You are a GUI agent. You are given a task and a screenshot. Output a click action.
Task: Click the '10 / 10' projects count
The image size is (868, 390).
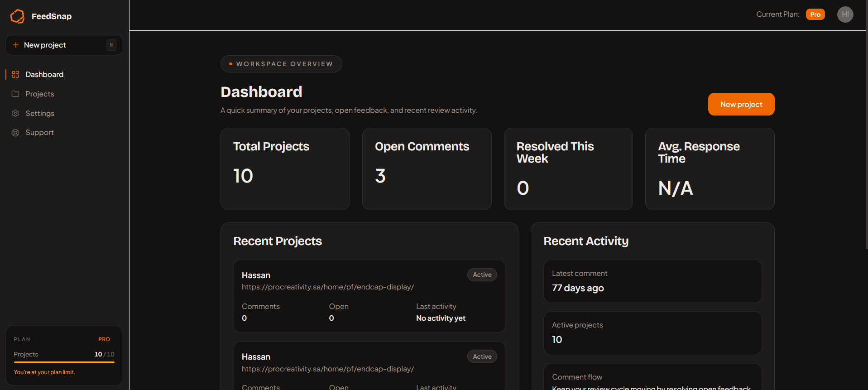pos(105,354)
